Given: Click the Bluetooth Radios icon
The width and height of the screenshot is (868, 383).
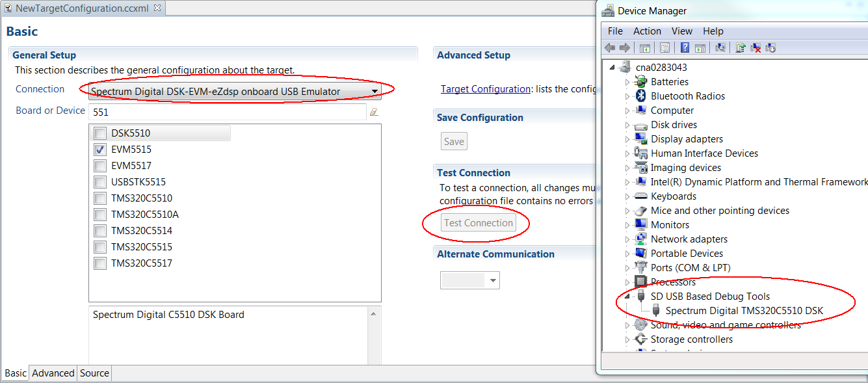Looking at the screenshot, I should [641, 96].
